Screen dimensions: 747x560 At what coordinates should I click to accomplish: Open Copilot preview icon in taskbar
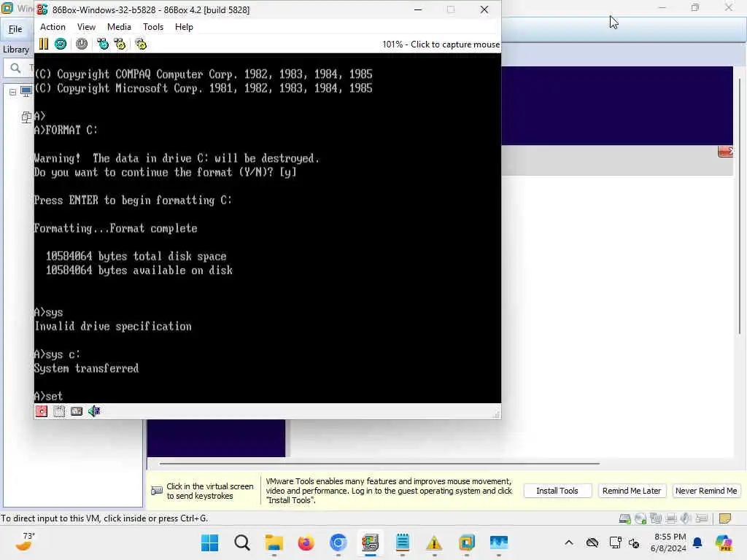point(723,542)
